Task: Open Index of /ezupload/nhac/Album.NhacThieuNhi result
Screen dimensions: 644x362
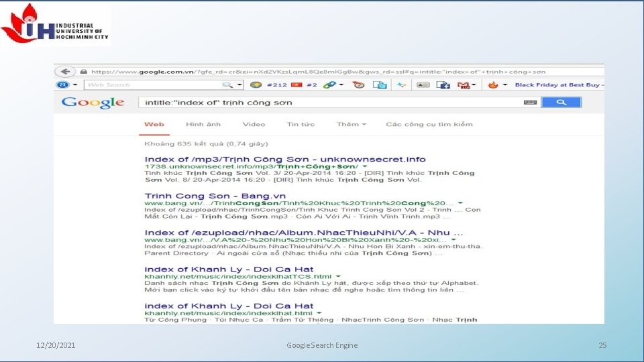Action: click(x=304, y=233)
